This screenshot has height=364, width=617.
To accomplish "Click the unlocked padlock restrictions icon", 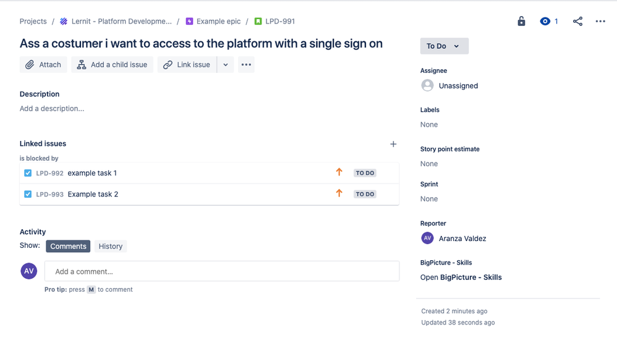I will click(521, 21).
